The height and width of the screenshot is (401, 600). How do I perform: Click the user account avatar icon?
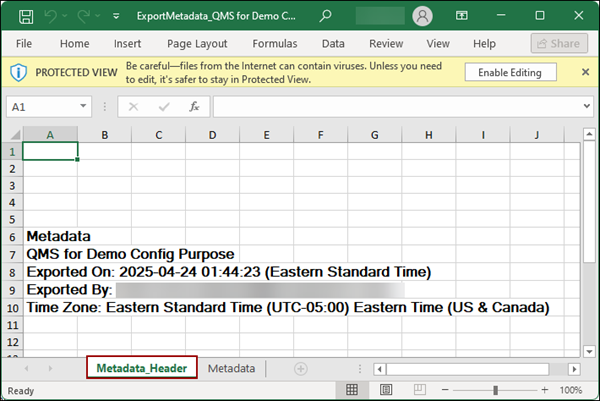423,17
